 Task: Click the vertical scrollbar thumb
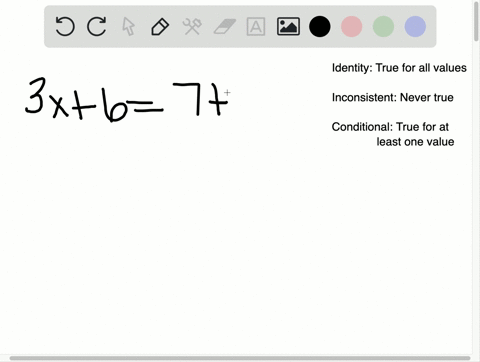pyautogui.click(x=476, y=21)
